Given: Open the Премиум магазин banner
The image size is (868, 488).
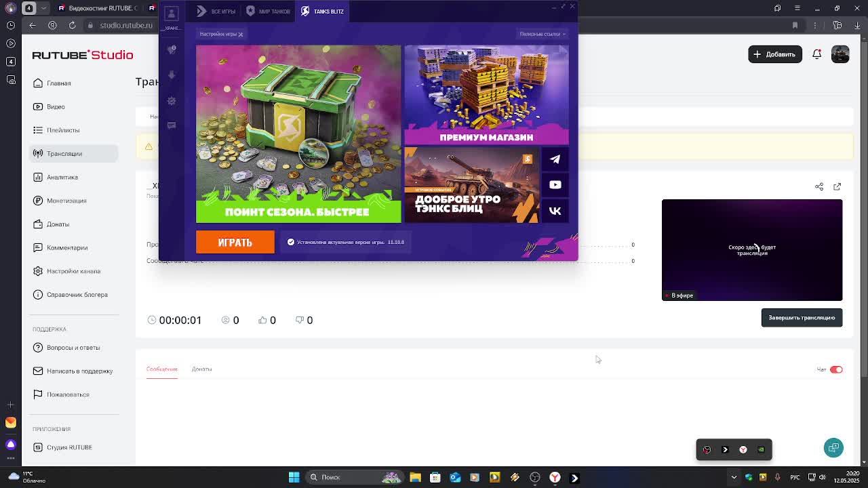Looking at the screenshot, I should pyautogui.click(x=486, y=95).
